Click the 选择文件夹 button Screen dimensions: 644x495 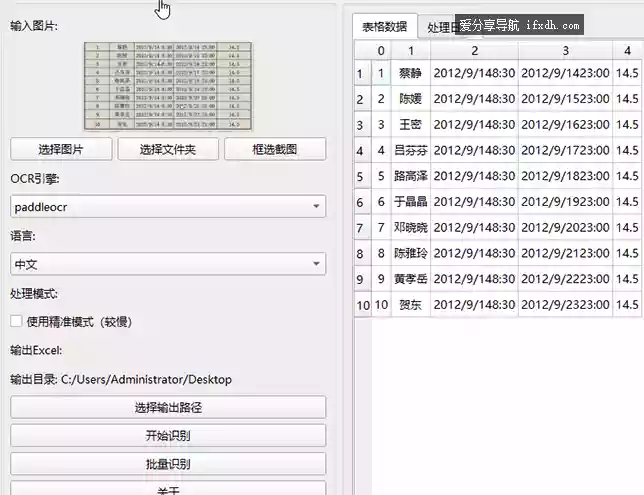168,149
